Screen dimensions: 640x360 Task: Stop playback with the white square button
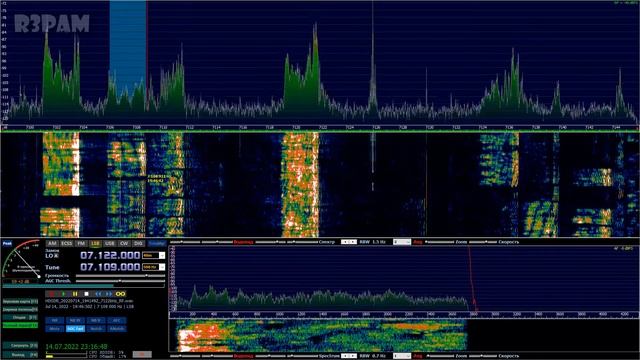coord(87,294)
